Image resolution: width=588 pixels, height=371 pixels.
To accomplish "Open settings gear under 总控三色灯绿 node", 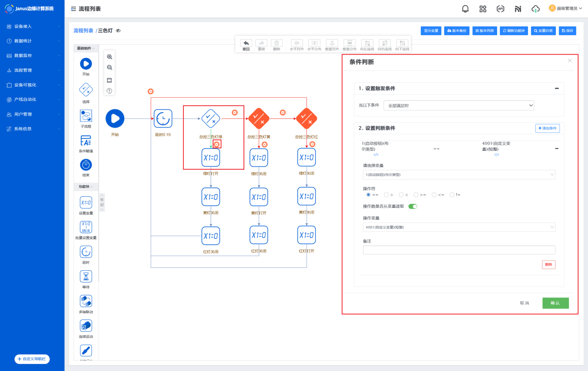I will (217, 145).
